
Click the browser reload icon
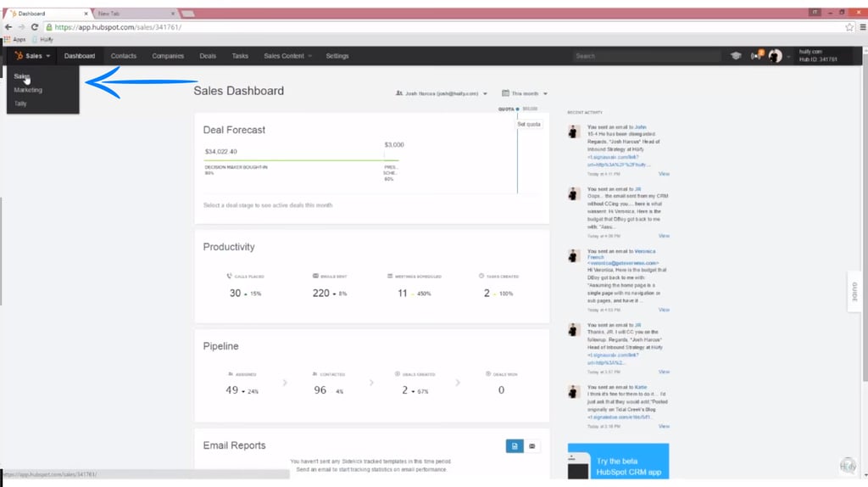pyautogui.click(x=35, y=27)
